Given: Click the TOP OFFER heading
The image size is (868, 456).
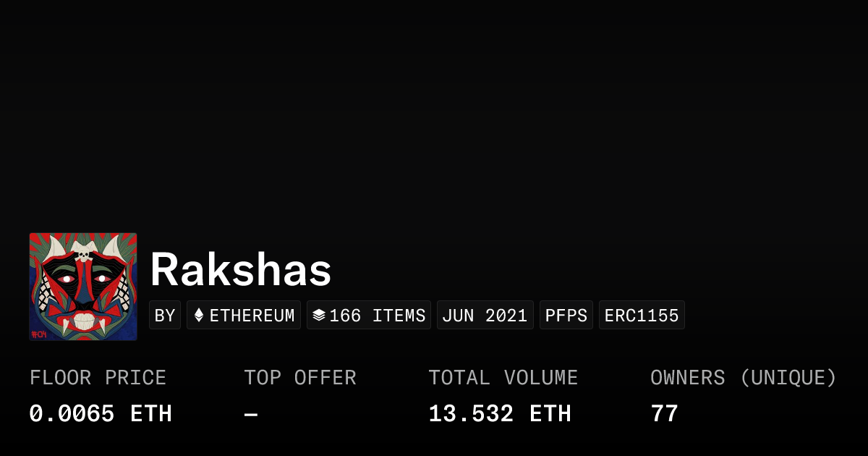Looking at the screenshot, I should 299,378.
